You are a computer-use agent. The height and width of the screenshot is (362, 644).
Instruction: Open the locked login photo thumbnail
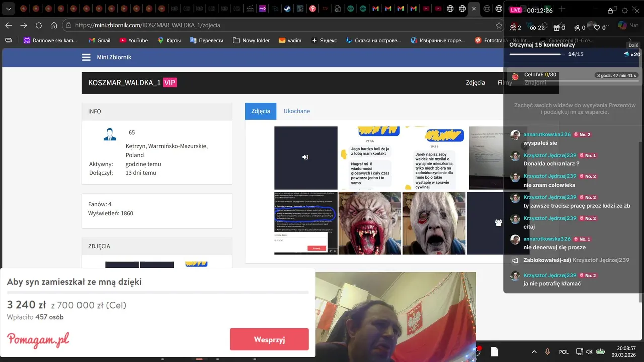tap(306, 157)
